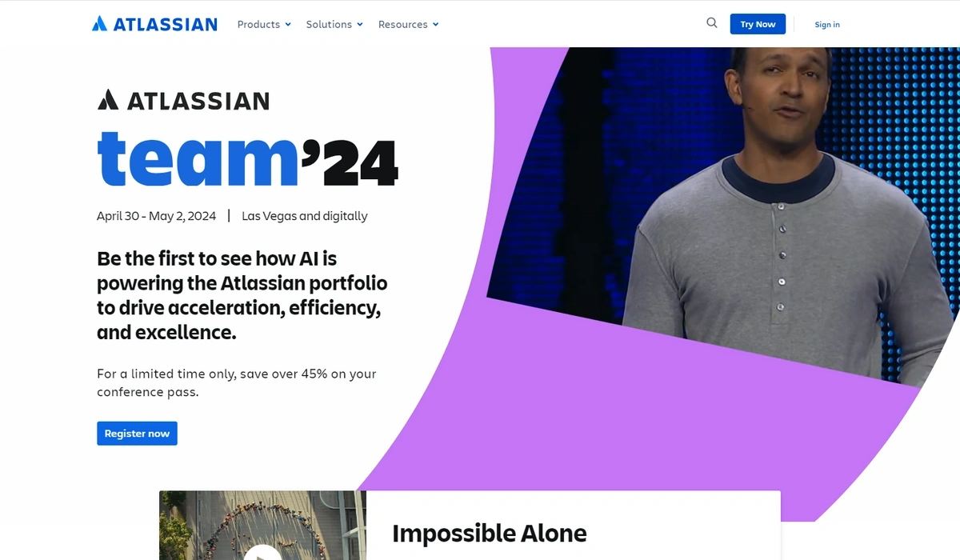The image size is (960, 560).
Task: Play the Impossible Alone video
Action: tap(262, 553)
